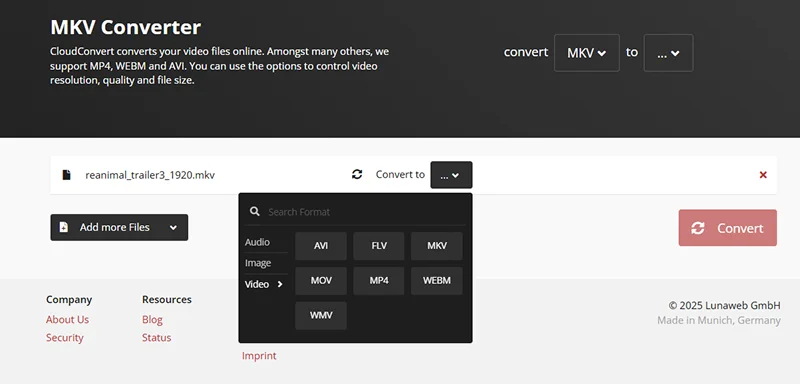Switch to the Image format category
The height and width of the screenshot is (384, 800).
258,263
